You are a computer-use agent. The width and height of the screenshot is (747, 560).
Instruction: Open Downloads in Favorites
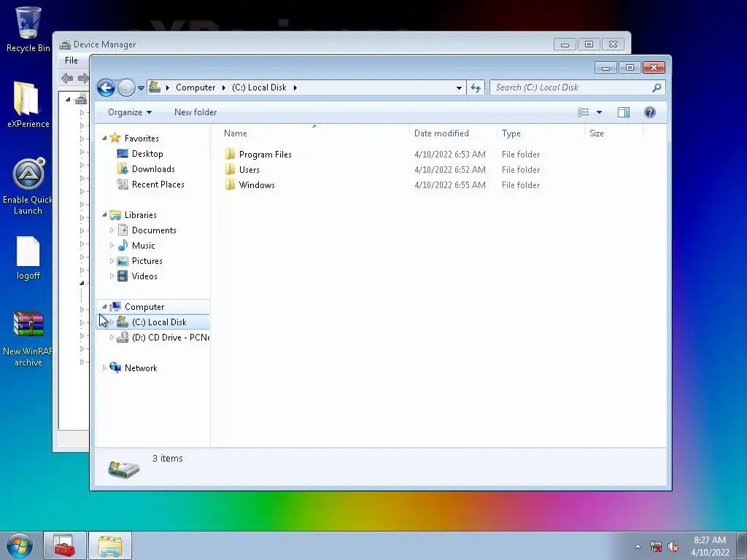(153, 169)
